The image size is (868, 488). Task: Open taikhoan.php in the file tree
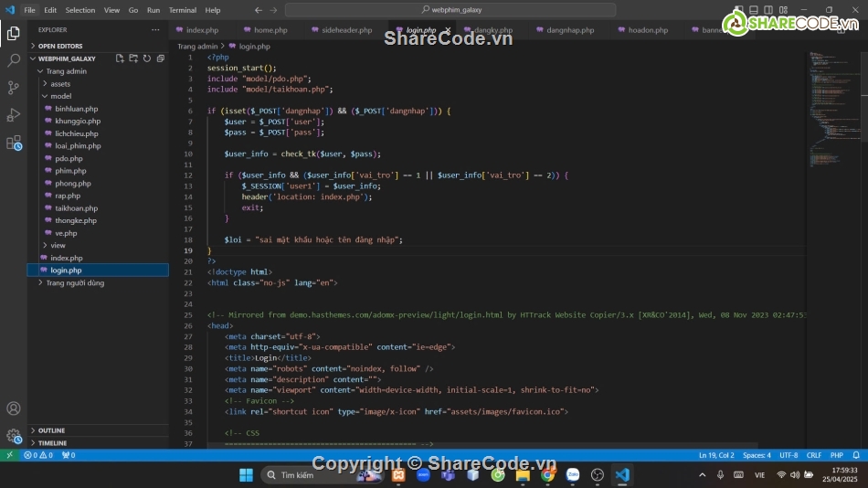pos(77,208)
